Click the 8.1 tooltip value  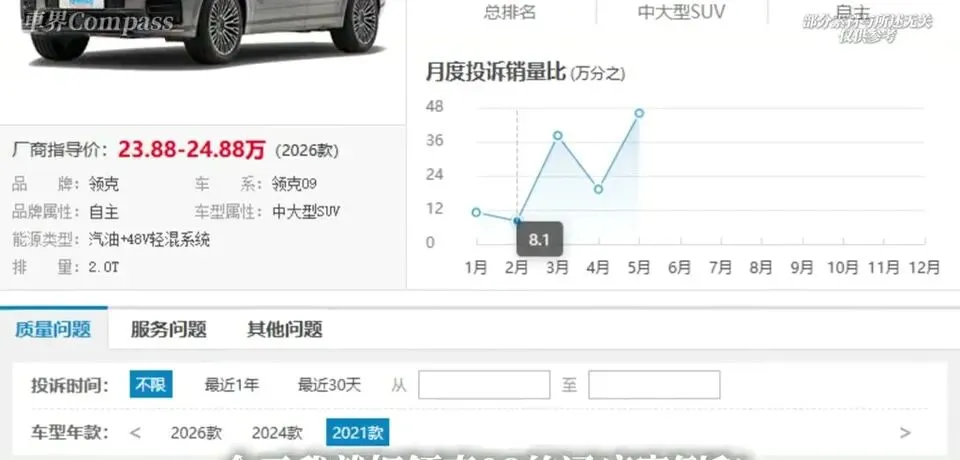click(539, 239)
